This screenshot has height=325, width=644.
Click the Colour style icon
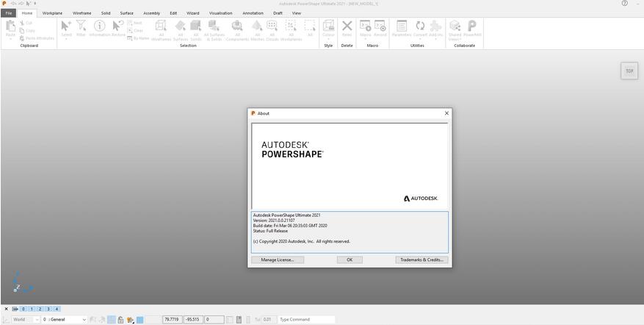[x=328, y=26]
